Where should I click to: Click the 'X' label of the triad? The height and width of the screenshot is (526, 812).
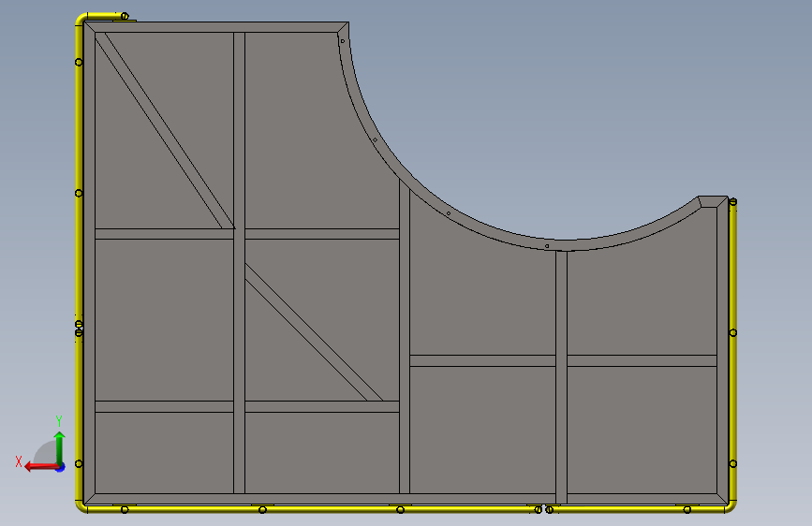click(19, 461)
